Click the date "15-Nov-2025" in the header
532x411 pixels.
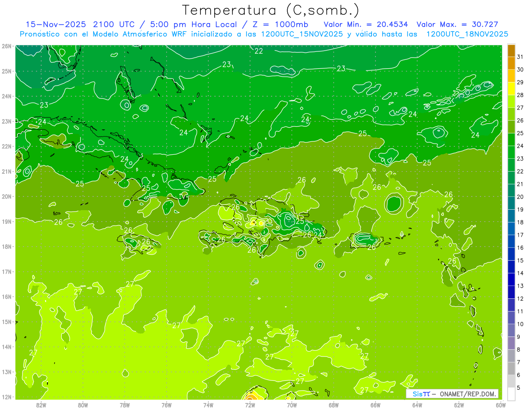point(56,24)
